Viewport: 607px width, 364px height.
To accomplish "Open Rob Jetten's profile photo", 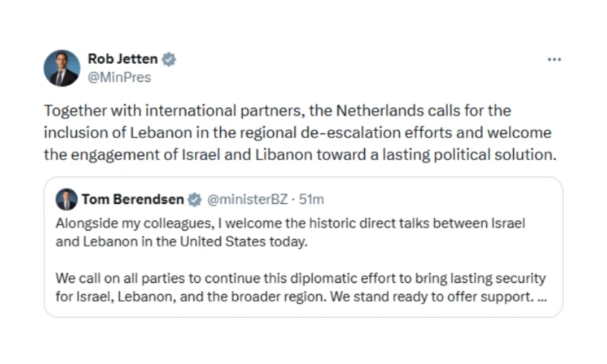I will click(62, 68).
